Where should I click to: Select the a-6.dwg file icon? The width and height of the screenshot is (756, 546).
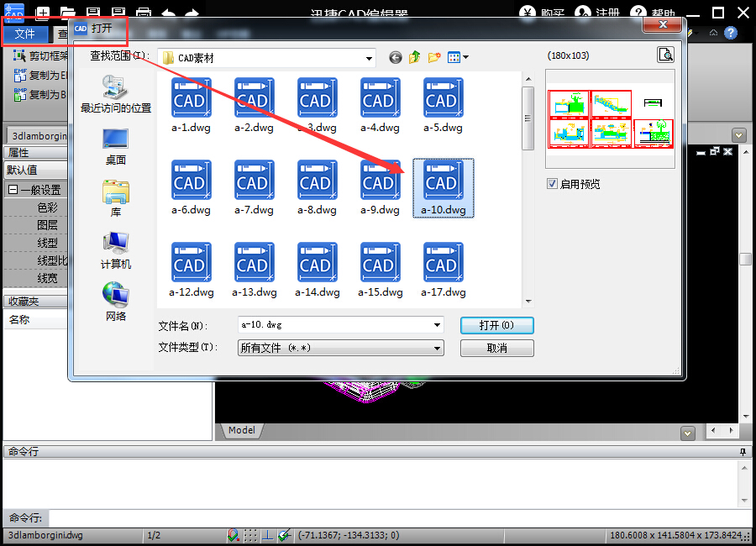191,180
